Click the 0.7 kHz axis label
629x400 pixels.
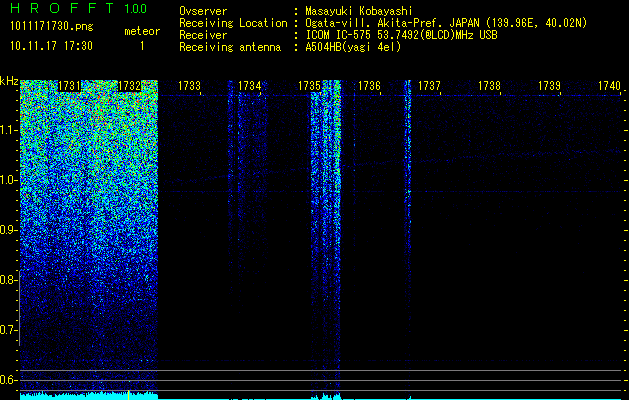[8, 330]
